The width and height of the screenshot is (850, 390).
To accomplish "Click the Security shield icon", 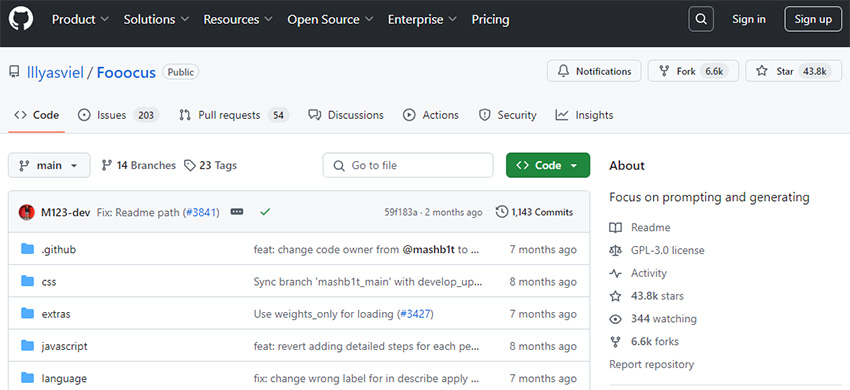I will tap(485, 115).
